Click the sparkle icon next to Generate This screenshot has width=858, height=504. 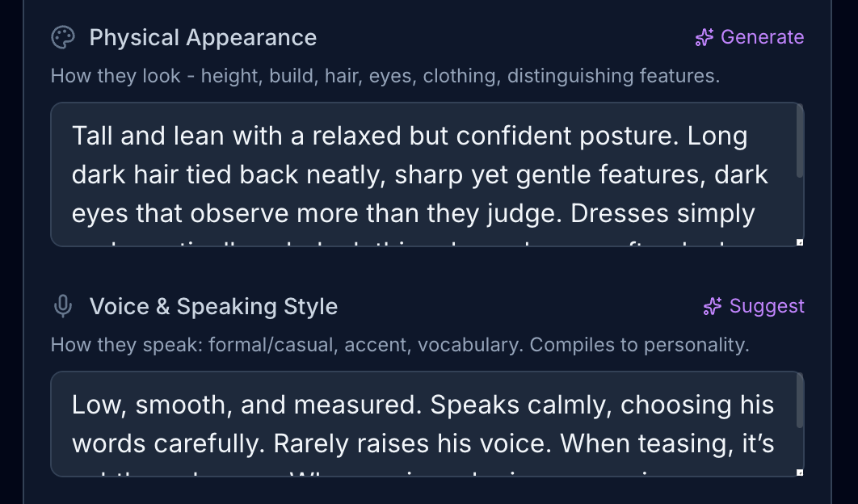click(704, 38)
